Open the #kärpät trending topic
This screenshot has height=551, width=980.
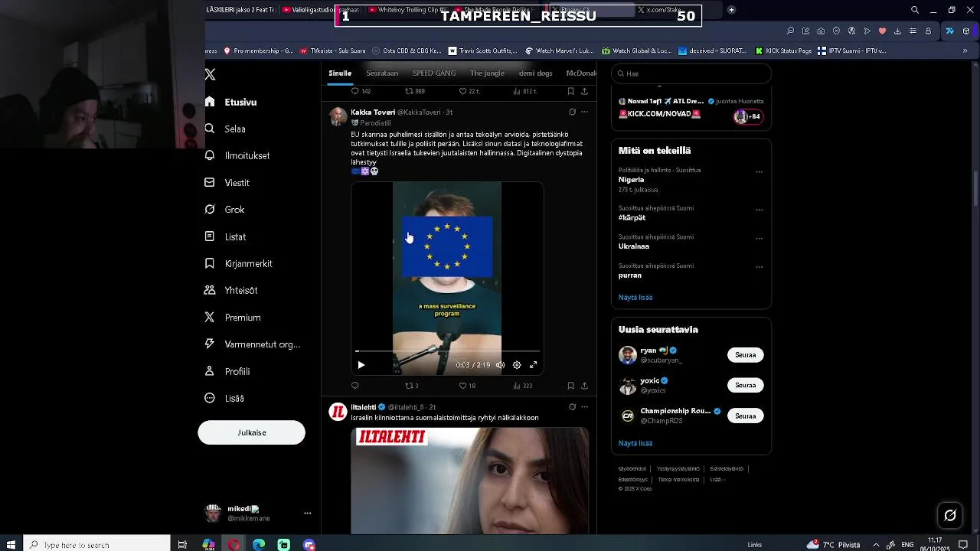[x=632, y=218]
